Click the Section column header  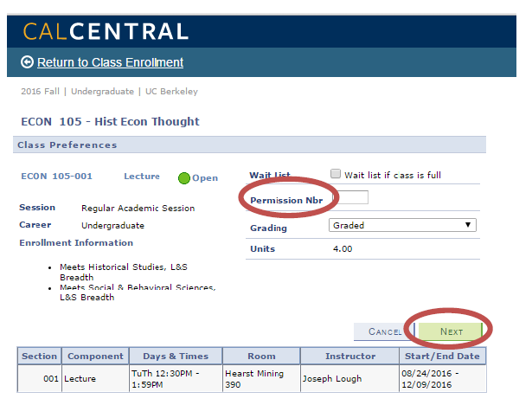39,357
